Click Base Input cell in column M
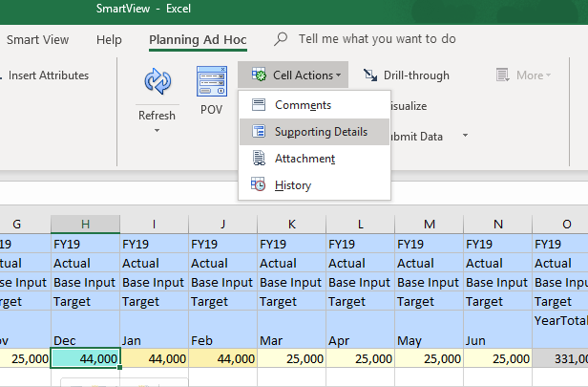The width and height of the screenshot is (588, 387). [x=430, y=282]
